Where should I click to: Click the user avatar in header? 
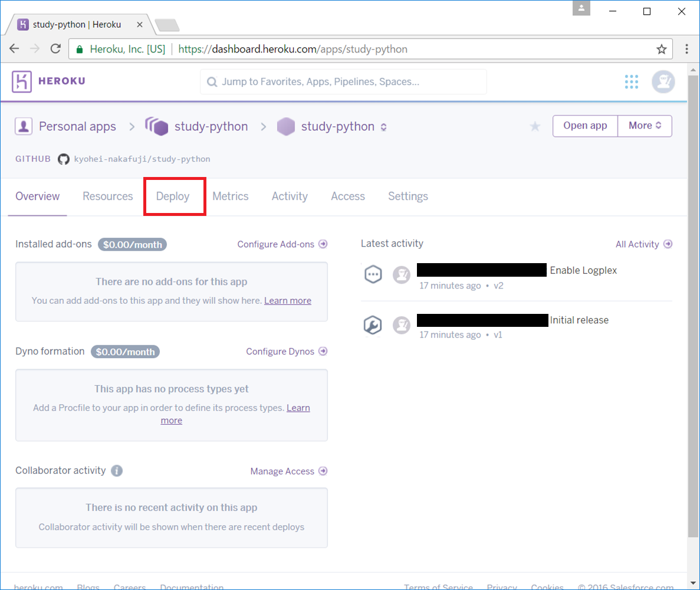click(x=663, y=82)
